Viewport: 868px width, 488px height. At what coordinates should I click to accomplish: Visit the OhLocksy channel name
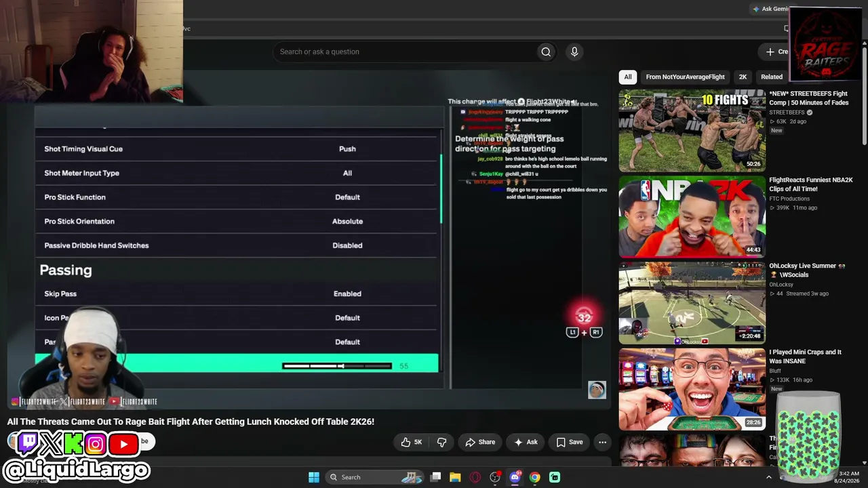point(781,285)
